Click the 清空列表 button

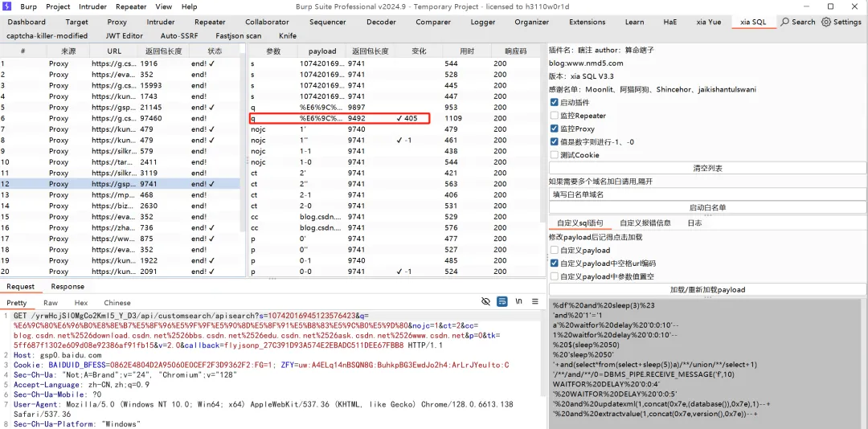[x=707, y=168]
